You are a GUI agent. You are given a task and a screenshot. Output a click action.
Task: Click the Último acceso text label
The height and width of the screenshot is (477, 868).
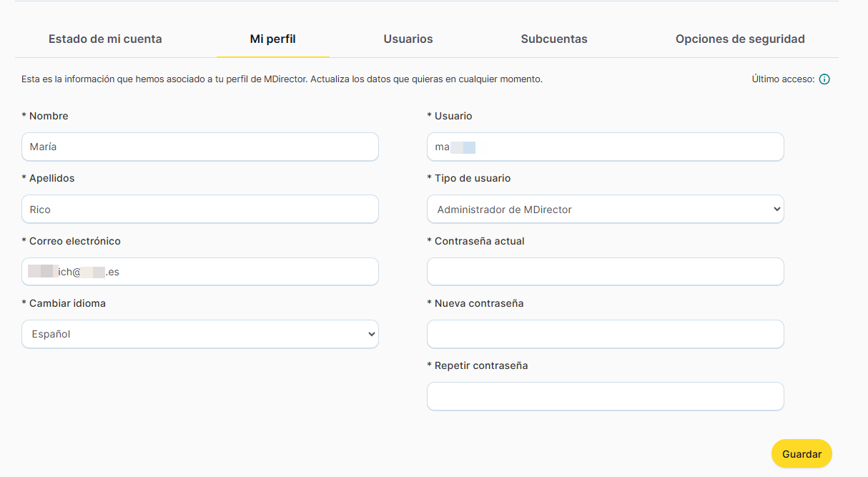(782, 79)
